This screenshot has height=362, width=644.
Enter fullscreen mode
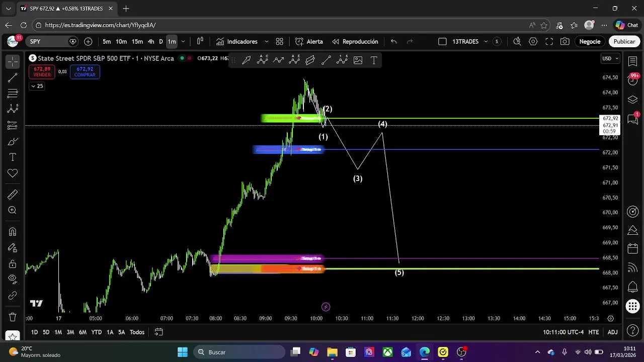coord(549,42)
